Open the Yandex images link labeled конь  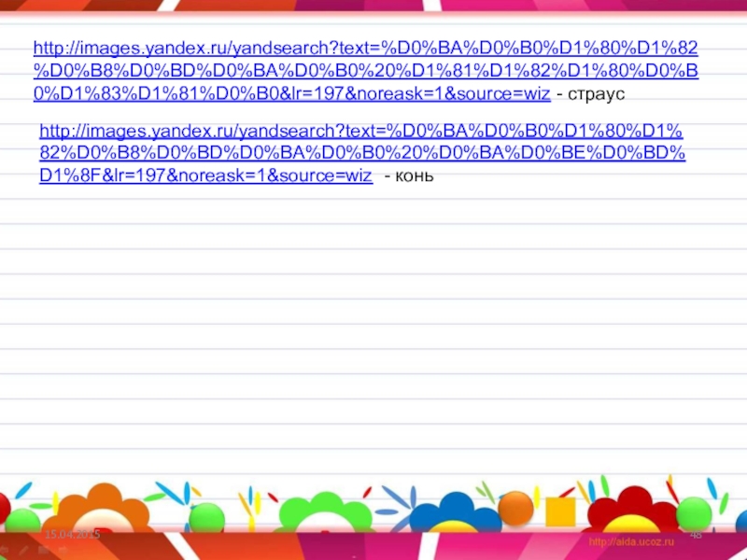[362, 153]
